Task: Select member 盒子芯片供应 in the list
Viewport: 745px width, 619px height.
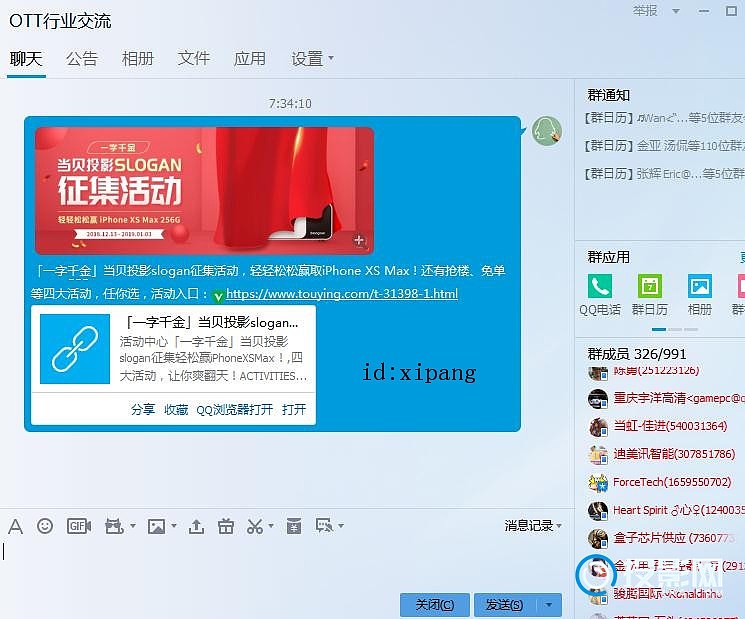Action: pos(665,538)
